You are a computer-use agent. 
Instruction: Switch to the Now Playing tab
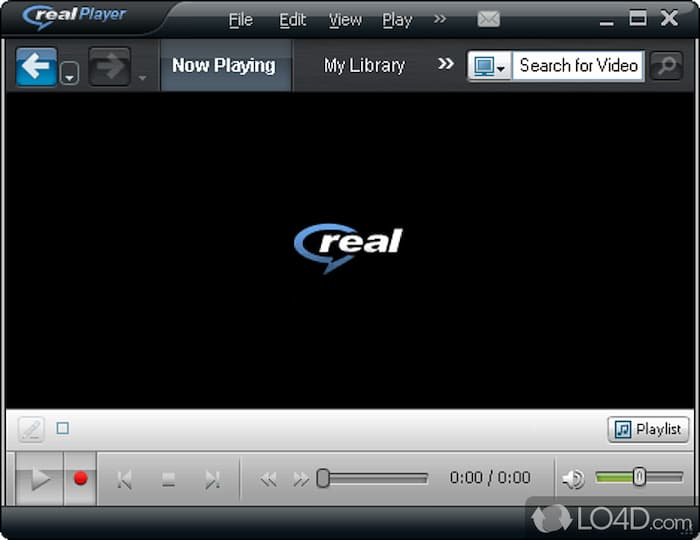pos(225,65)
